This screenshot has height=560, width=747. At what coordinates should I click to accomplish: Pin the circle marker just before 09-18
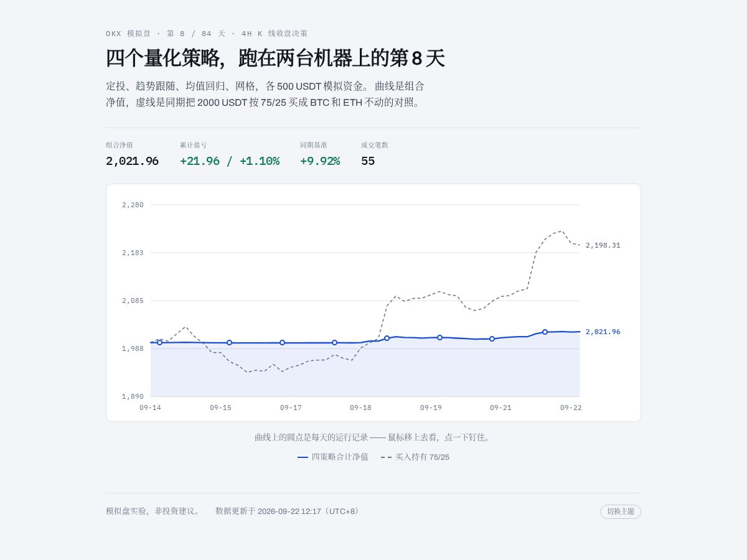pyautogui.click(x=334, y=343)
